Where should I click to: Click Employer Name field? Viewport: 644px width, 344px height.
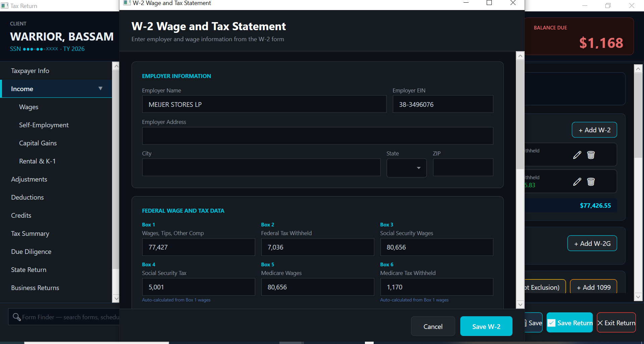264,105
